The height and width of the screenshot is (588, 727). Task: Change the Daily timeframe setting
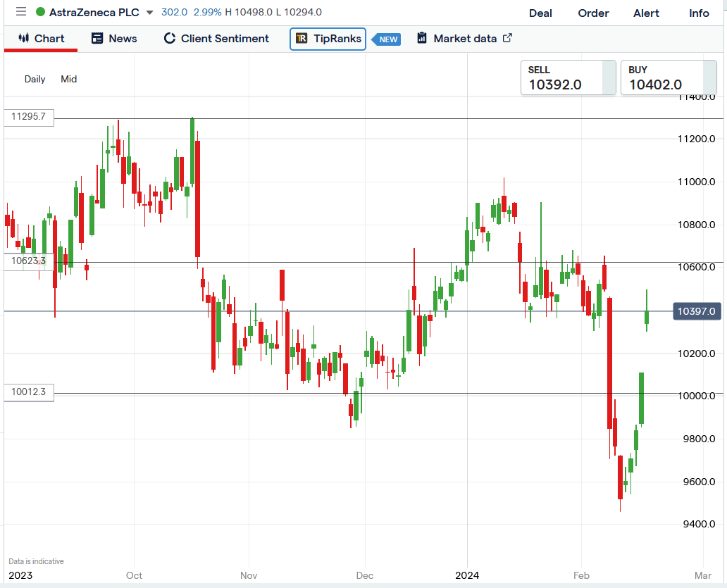35,80
